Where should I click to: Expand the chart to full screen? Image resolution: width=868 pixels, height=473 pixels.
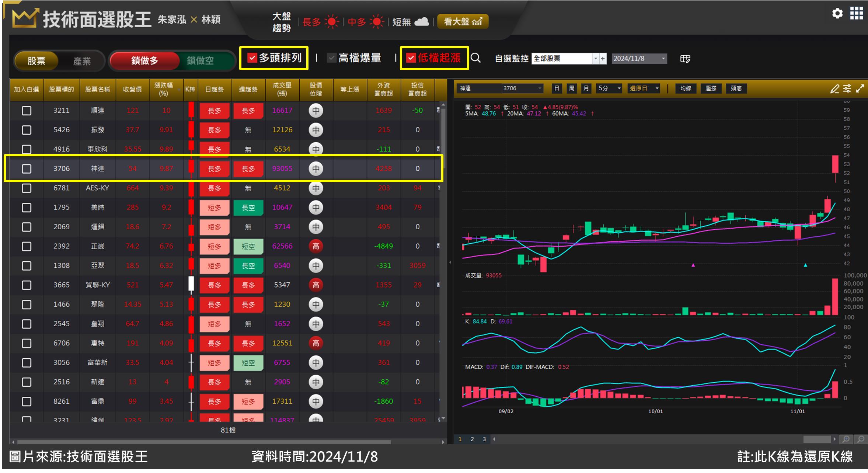coord(860,89)
